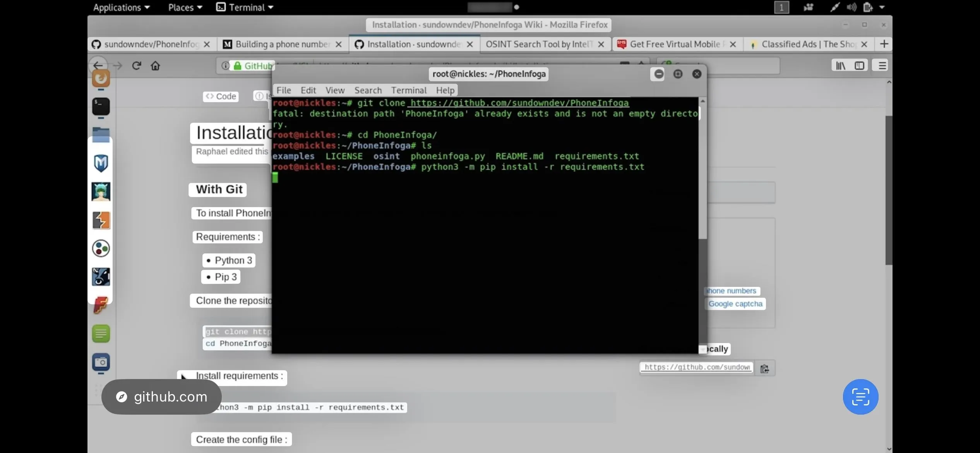The image size is (980, 453).
Task: Open the screenshot camera app in dock
Action: click(x=101, y=362)
